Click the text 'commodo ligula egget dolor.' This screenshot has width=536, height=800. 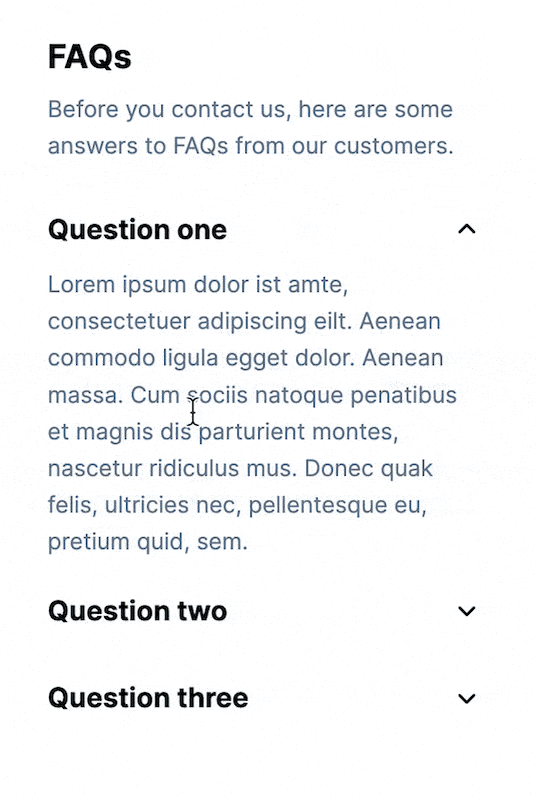pos(201,358)
